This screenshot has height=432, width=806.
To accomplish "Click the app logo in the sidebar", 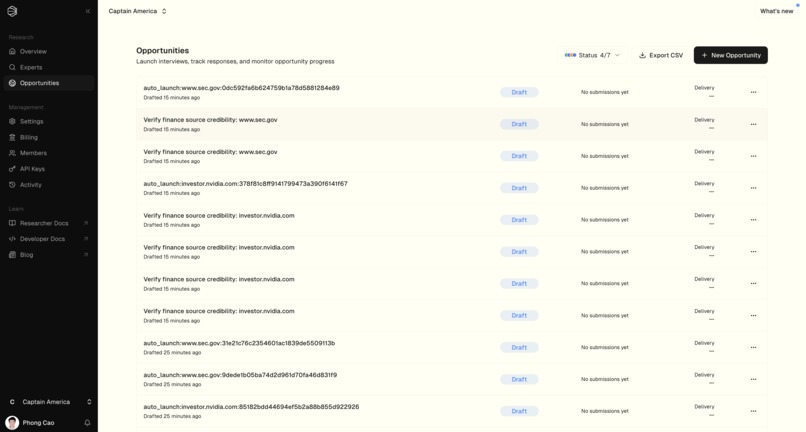I will [12, 11].
